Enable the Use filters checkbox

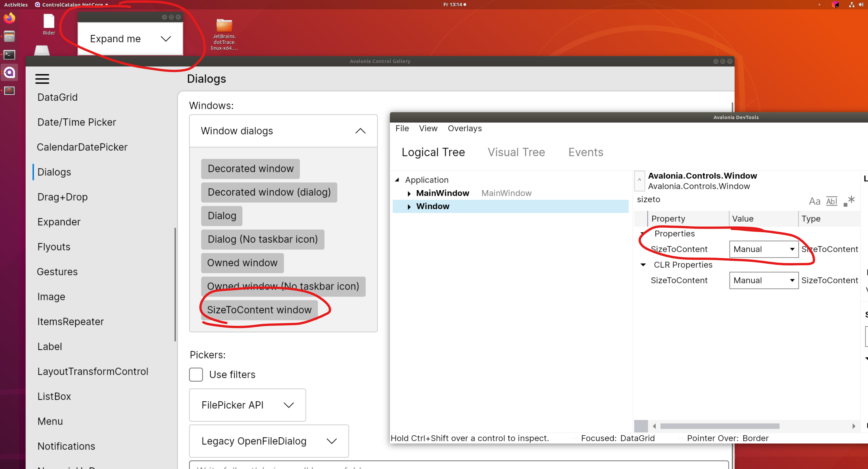click(196, 374)
